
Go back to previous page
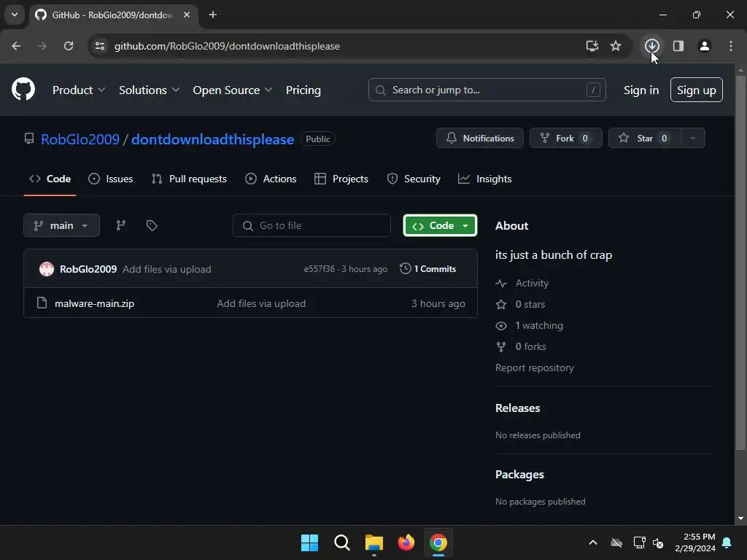[16, 46]
